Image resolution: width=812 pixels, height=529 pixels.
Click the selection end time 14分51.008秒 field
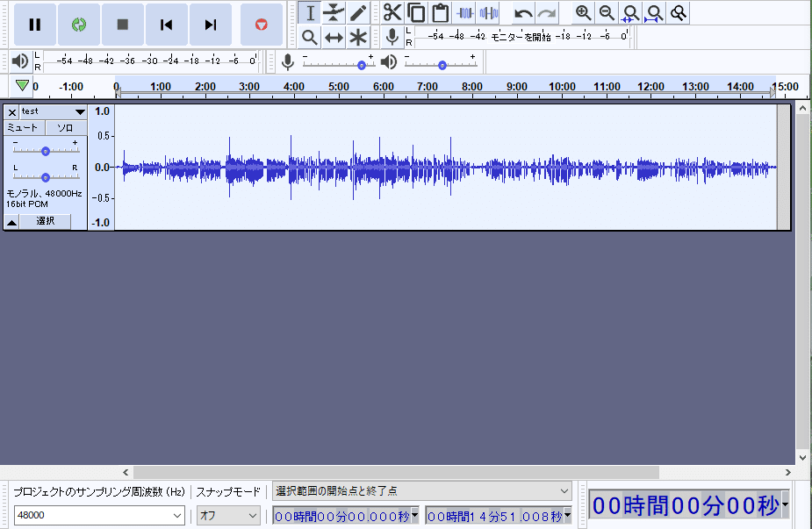point(495,516)
